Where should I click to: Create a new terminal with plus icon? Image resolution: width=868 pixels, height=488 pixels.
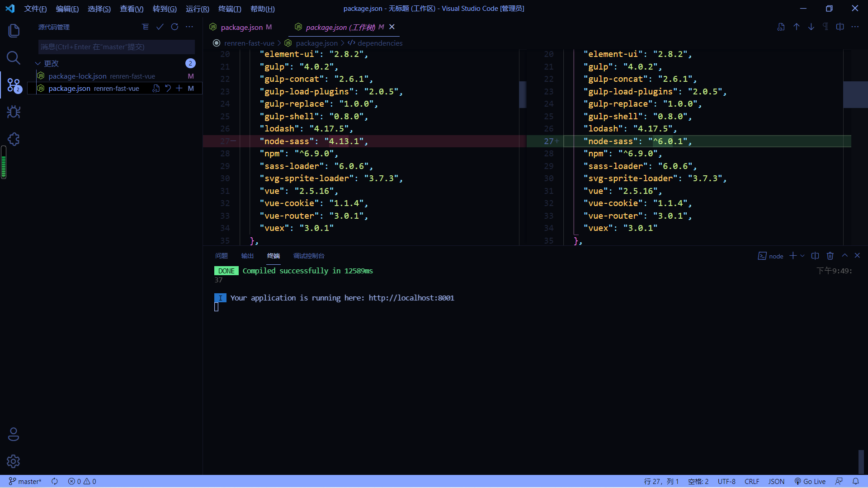(x=793, y=256)
